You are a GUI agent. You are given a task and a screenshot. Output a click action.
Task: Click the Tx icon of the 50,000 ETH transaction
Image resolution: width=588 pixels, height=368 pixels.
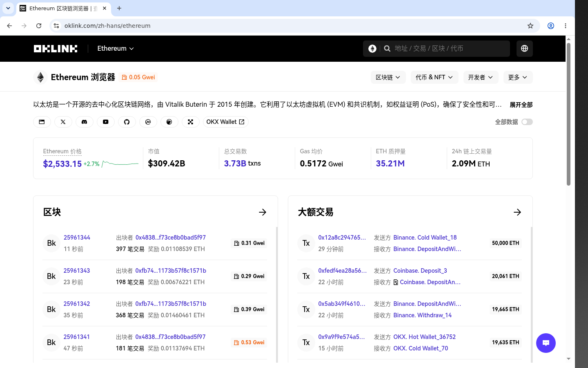306,243
